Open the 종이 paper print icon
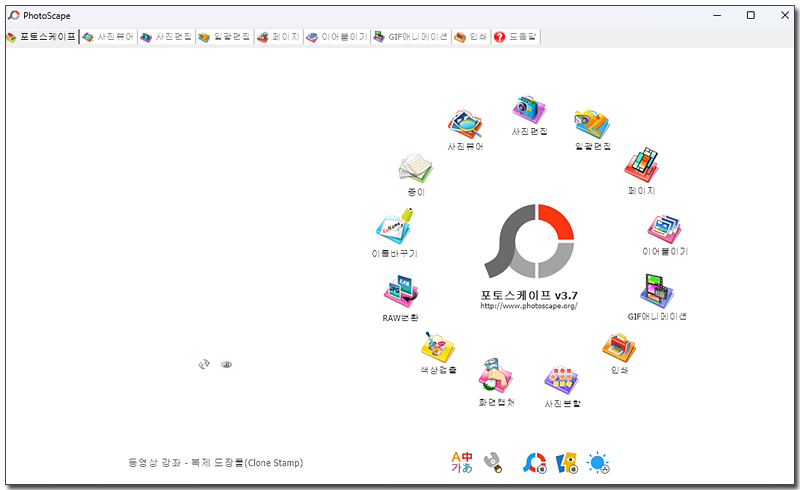 tap(415, 168)
